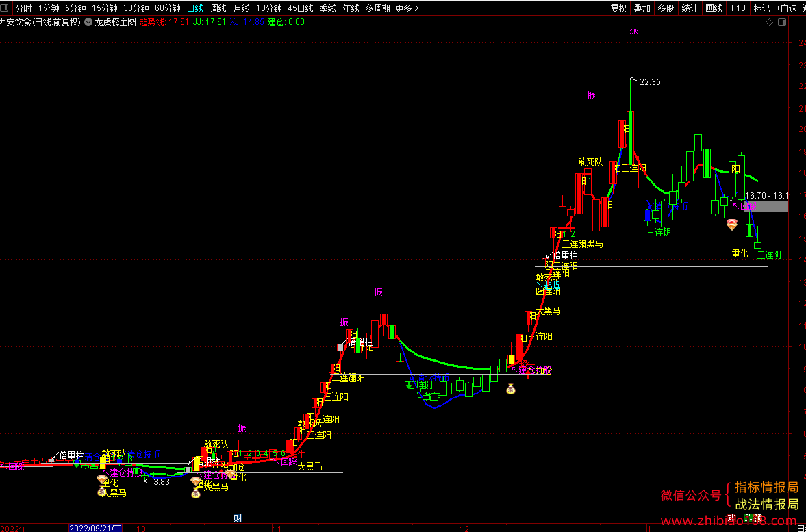Open dropdown arrow beside 西安饮食 title
This screenshot has width=806, height=532.
click(88, 22)
